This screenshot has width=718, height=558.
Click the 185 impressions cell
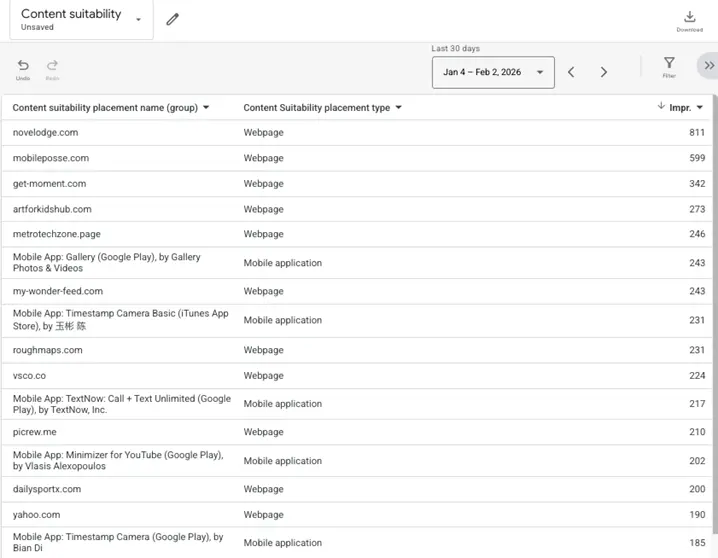pyautogui.click(x=697, y=543)
